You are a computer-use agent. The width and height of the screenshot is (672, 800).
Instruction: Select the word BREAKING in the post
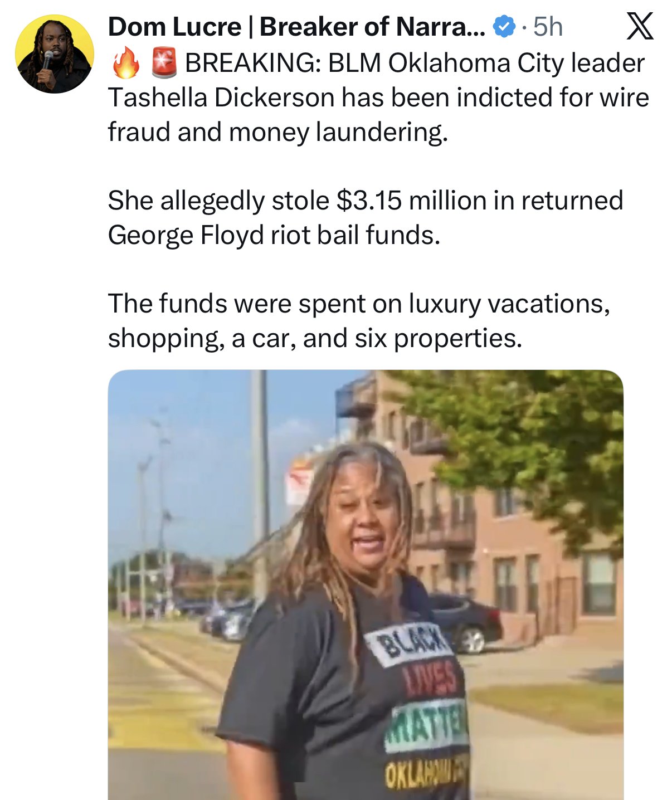click(252, 63)
